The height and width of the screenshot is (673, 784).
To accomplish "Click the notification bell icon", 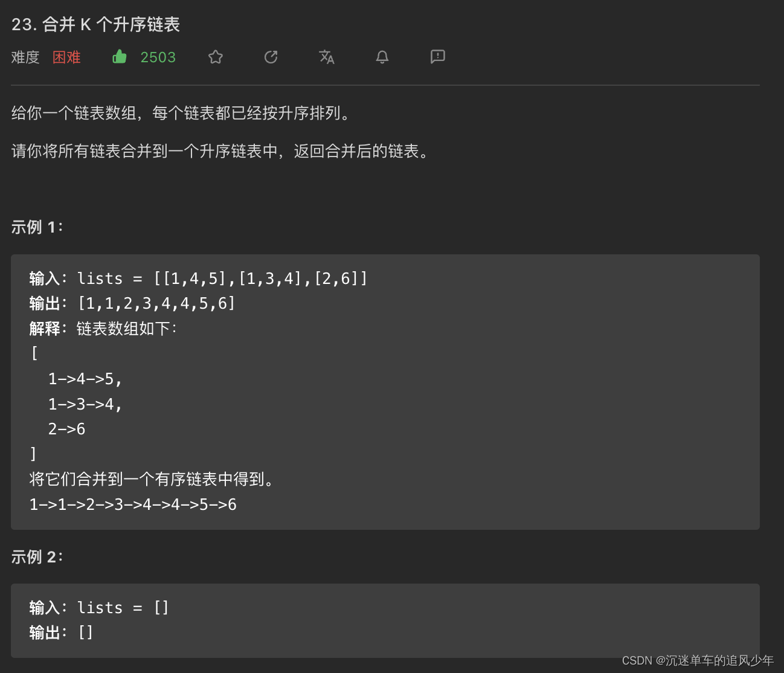I will 382,57.
